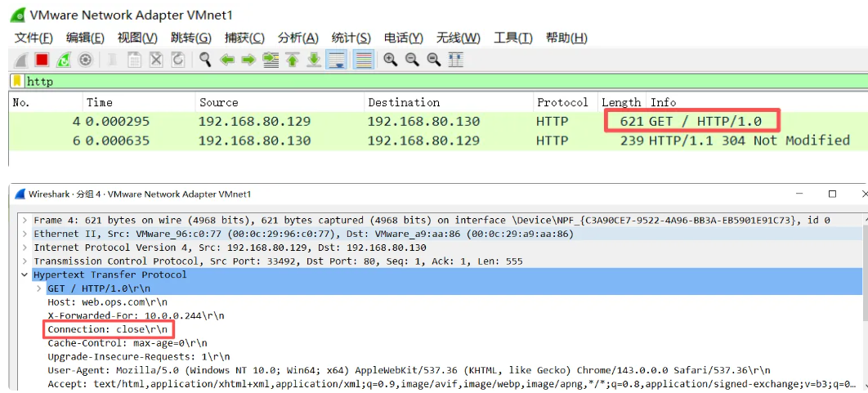Zoom in on packet list text
This screenshot has height=393, width=868.
[x=391, y=60]
